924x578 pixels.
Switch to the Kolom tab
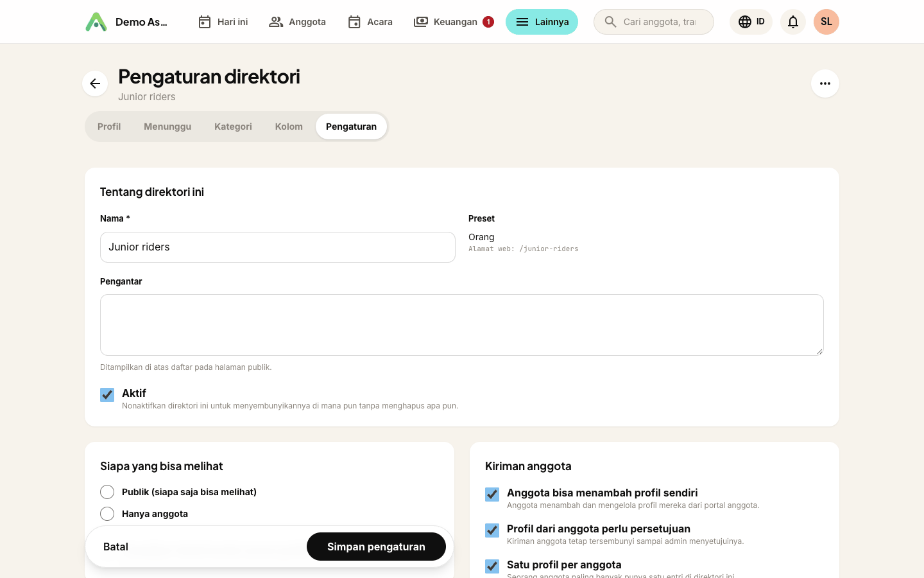[289, 127]
